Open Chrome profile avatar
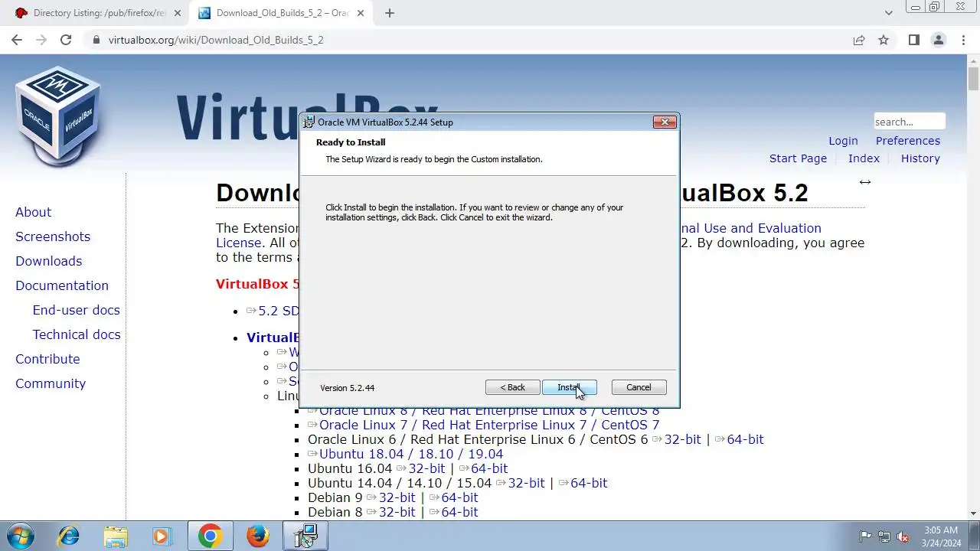Screen dimensions: 980x551 point(938,40)
